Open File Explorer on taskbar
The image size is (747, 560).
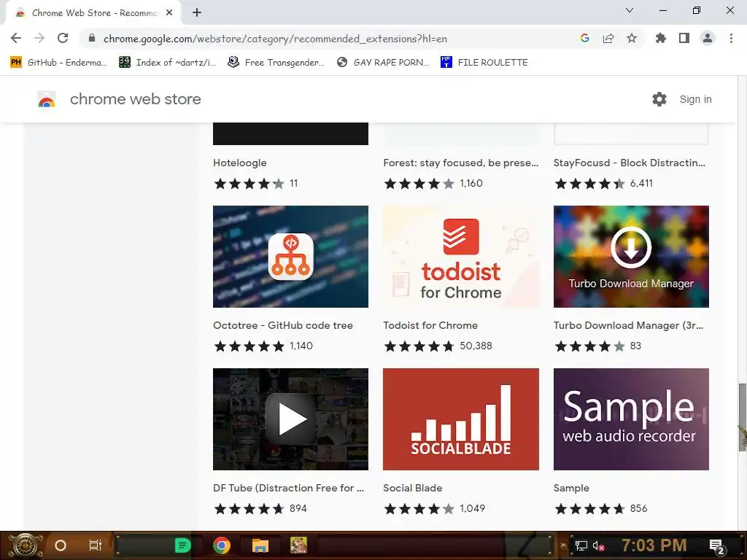tap(260, 545)
